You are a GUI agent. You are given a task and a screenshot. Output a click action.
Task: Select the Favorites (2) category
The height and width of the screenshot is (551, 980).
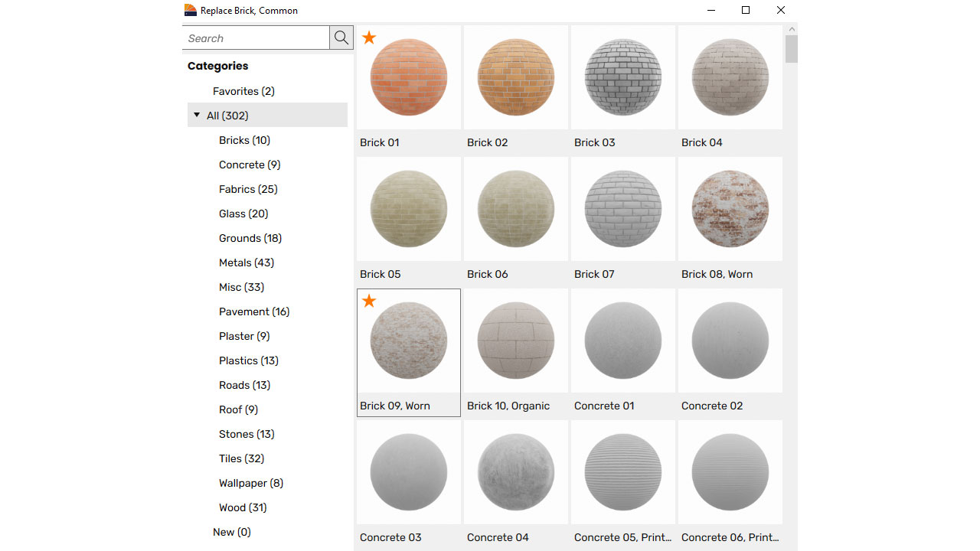[x=243, y=91]
